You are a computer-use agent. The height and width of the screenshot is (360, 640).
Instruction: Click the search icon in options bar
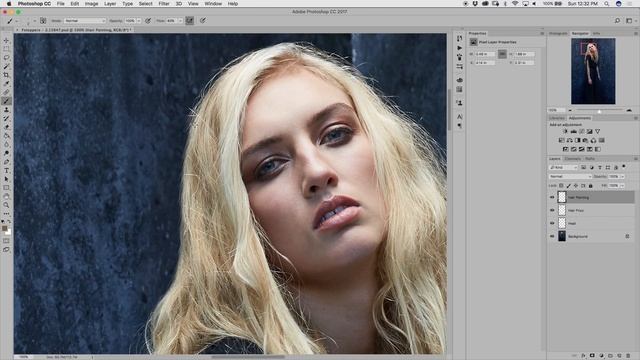pos(617,20)
